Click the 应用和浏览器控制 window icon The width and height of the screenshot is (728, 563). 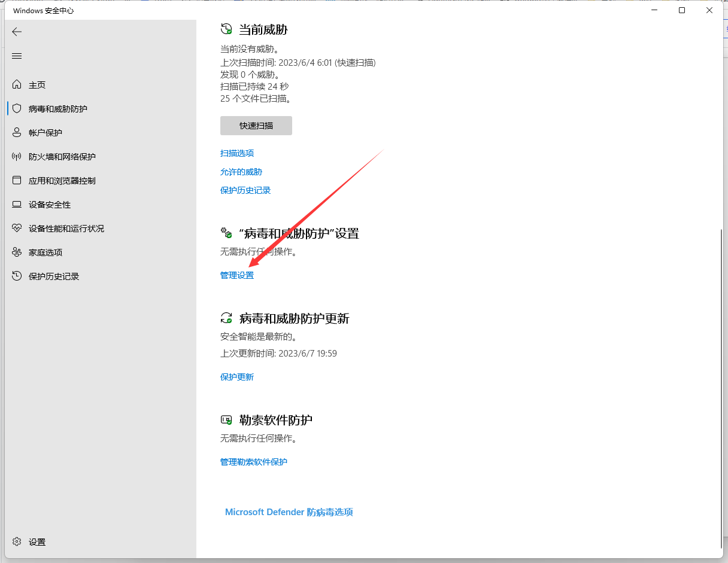pyautogui.click(x=17, y=181)
